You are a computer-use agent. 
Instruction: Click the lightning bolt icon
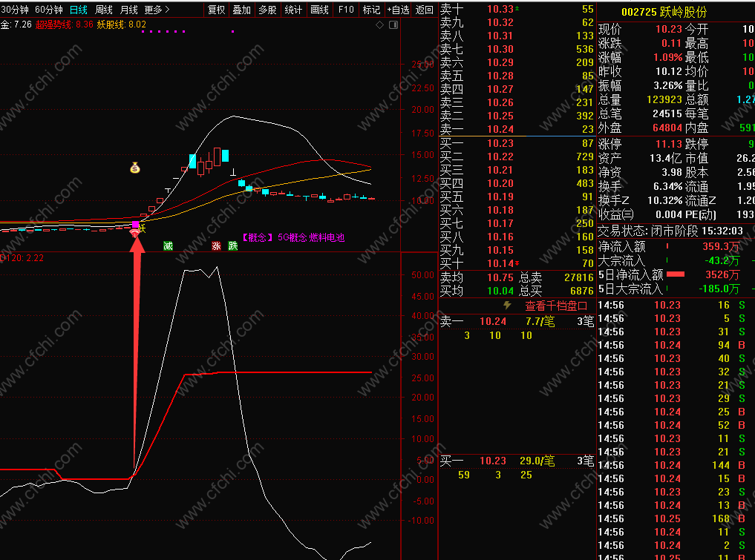pyautogui.click(x=507, y=305)
